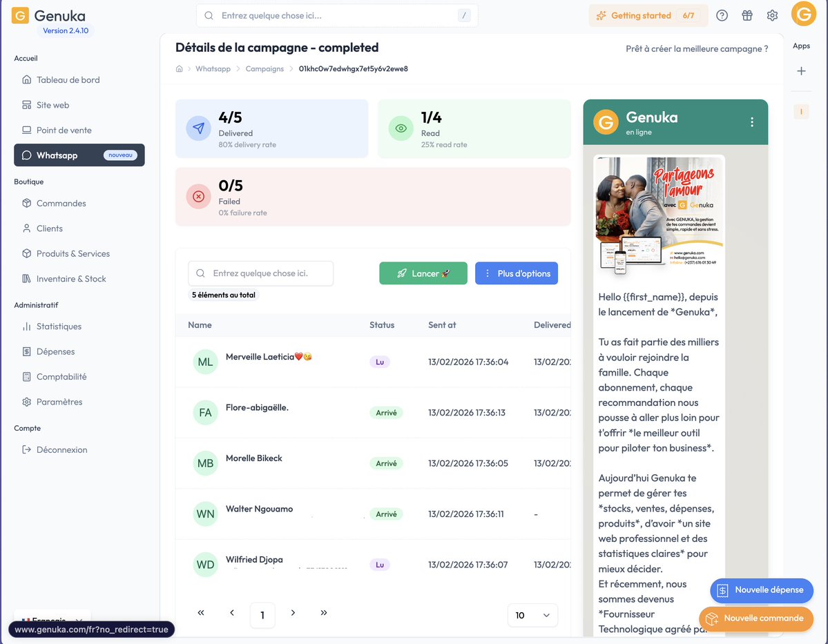828x644 pixels.
Task: Open Plus d'options for the campaign
Action: point(516,273)
